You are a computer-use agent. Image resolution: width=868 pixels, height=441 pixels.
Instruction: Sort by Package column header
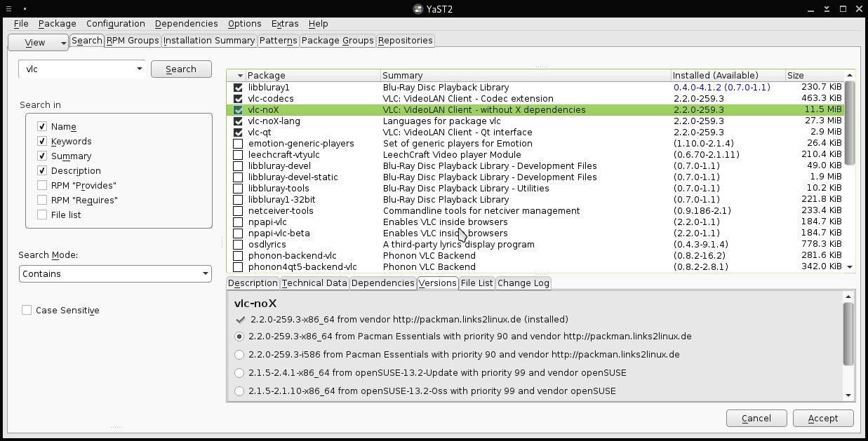(x=312, y=75)
